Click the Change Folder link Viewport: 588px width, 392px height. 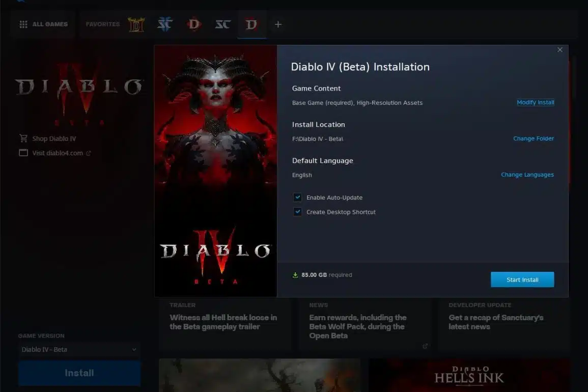(x=533, y=138)
